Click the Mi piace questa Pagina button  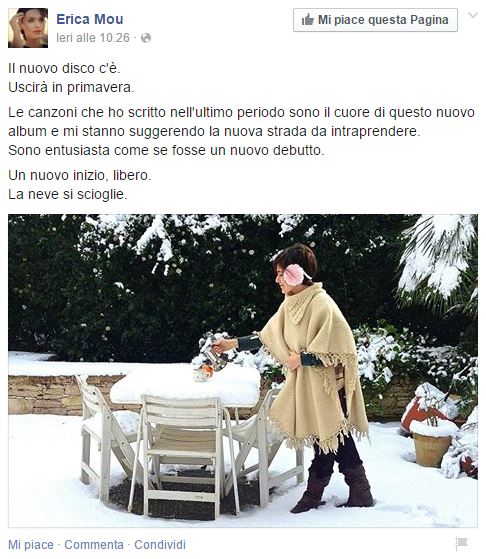[x=375, y=20]
